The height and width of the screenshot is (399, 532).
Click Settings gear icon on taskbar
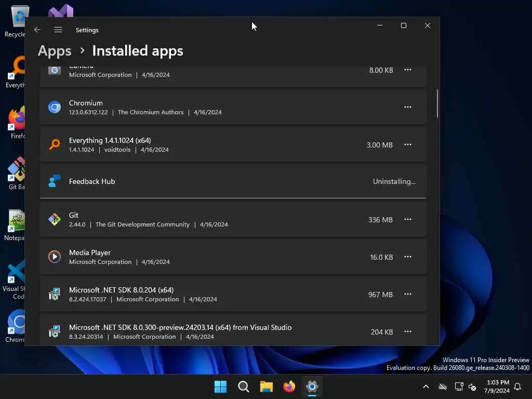coord(312,387)
